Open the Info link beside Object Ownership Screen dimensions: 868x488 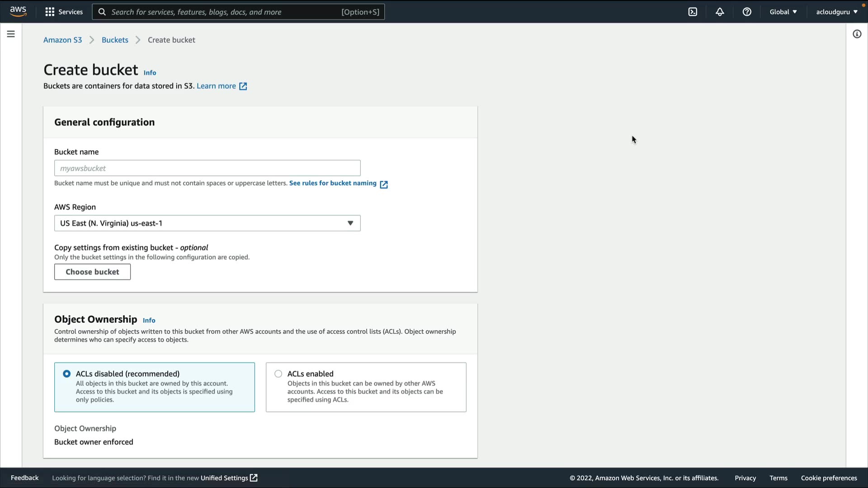pos(149,320)
